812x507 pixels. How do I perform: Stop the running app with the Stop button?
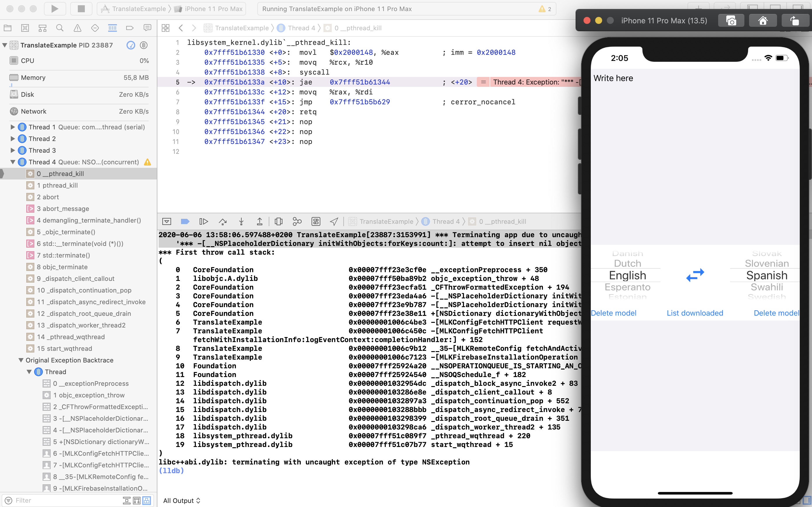pyautogui.click(x=81, y=9)
